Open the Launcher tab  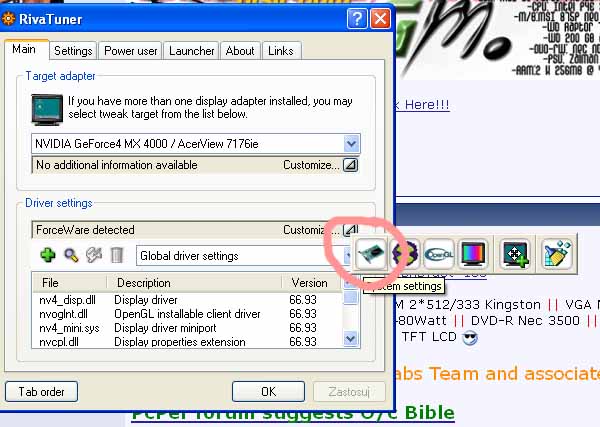(x=191, y=51)
